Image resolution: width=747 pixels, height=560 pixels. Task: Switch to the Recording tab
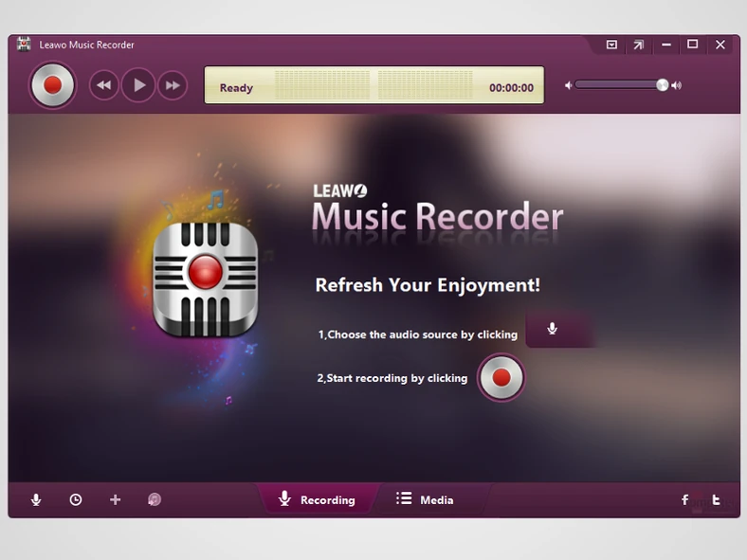click(317, 499)
